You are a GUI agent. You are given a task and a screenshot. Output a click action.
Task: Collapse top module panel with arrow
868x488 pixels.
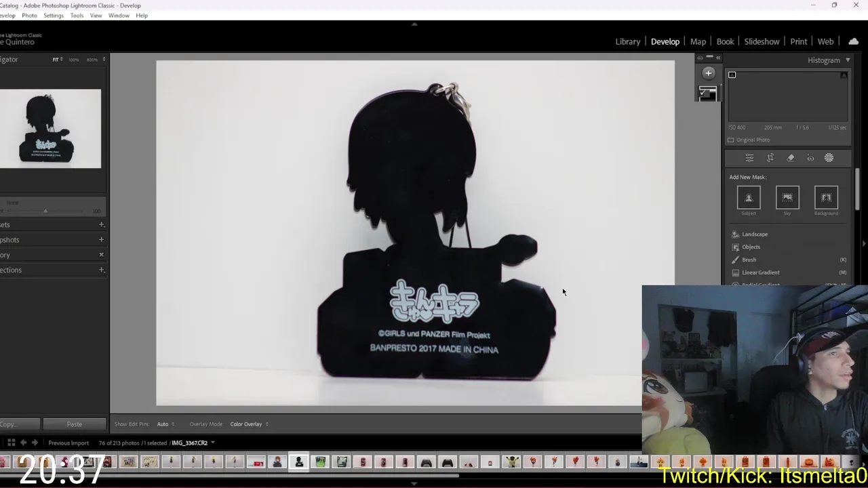pos(414,24)
